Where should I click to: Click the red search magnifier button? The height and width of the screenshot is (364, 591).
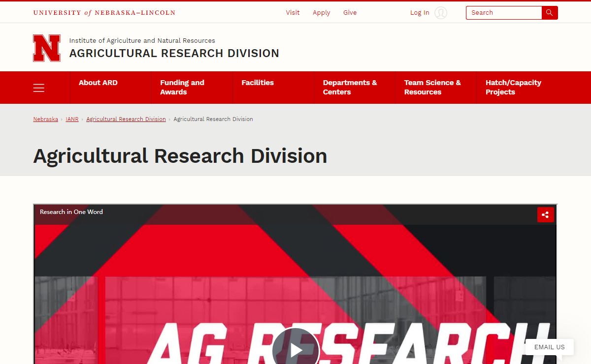550,13
